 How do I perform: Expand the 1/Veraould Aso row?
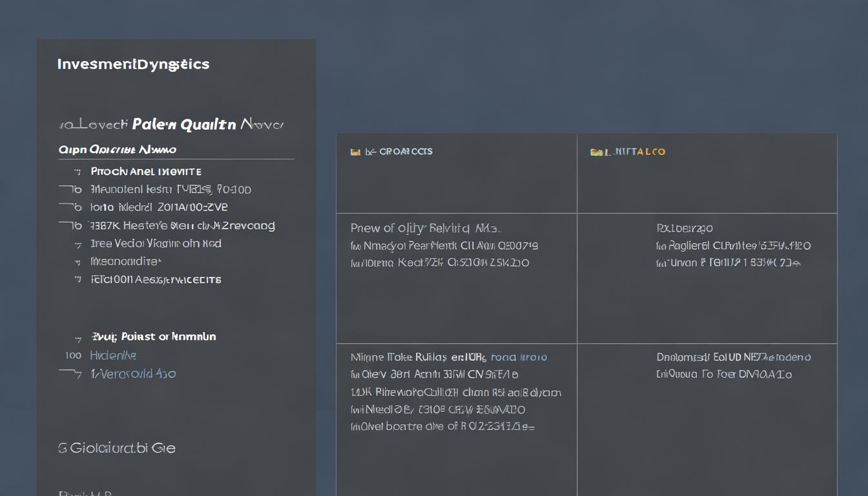click(70, 373)
